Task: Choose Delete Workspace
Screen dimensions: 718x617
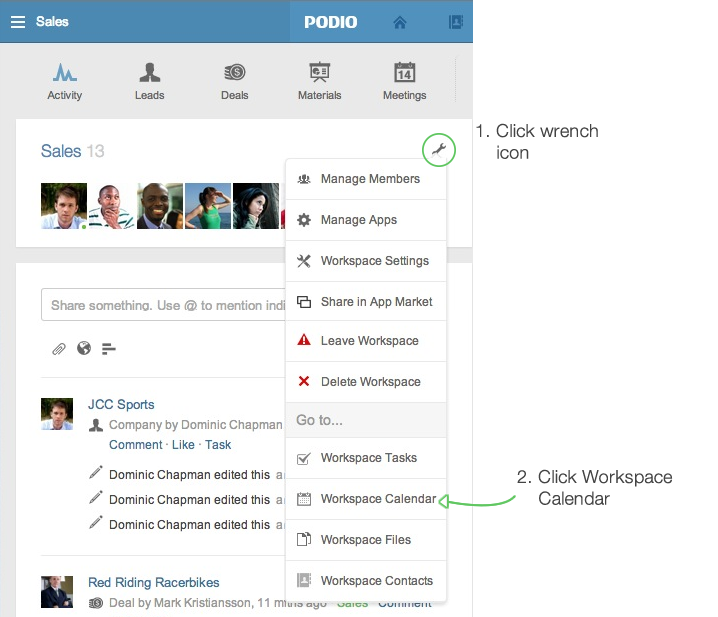Action: point(366,382)
